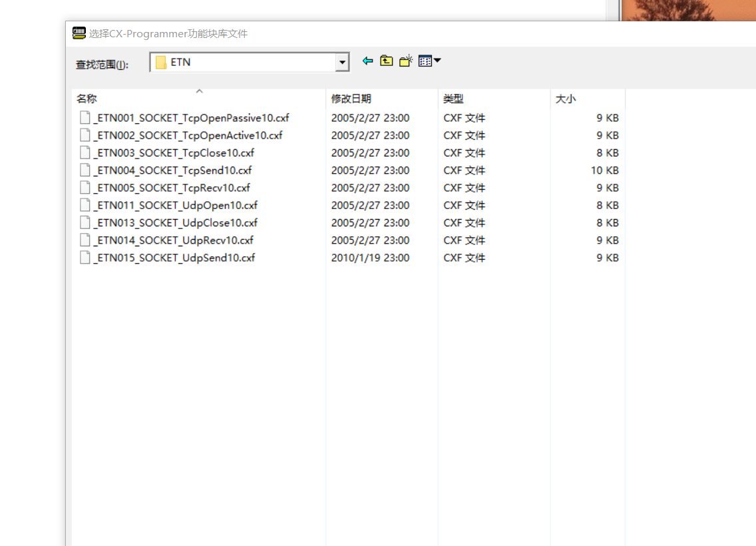This screenshot has height=546, width=756.
Task: Sort files by name column
Action: (87, 99)
